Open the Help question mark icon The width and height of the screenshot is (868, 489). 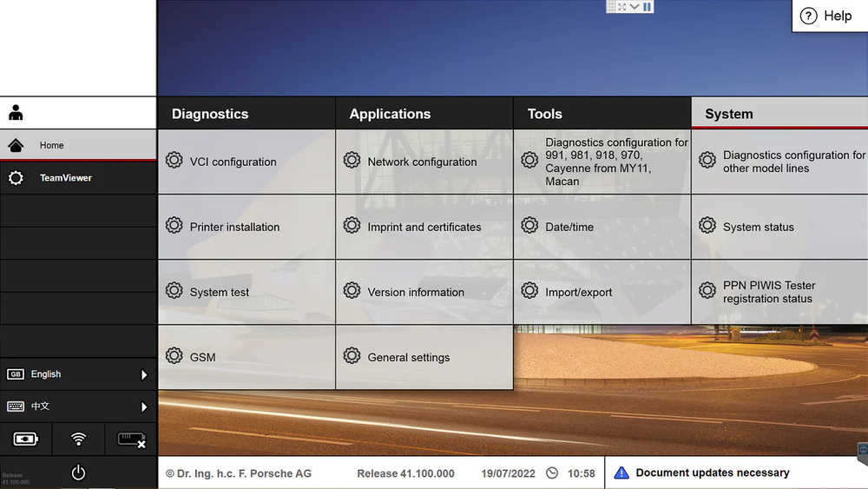click(x=808, y=16)
